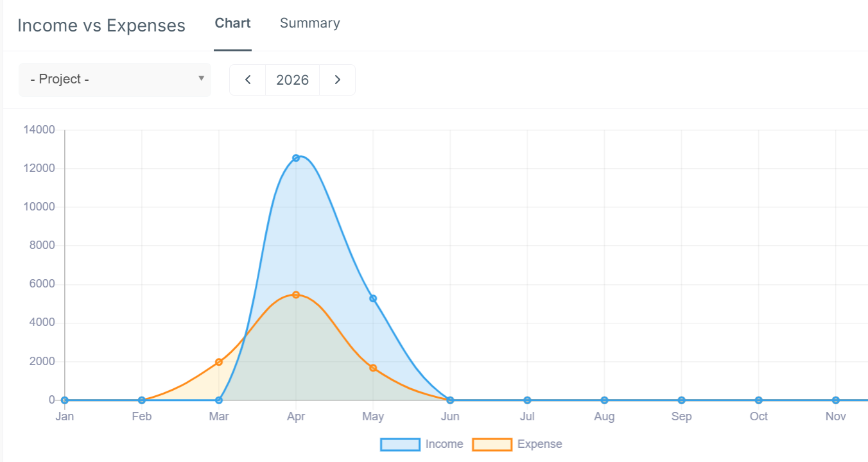Image resolution: width=868 pixels, height=462 pixels.
Task: Click the August data point
Action: [x=604, y=400]
